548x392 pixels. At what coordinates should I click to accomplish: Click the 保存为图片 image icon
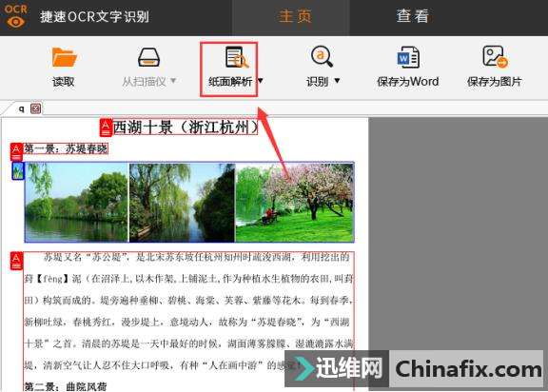click(495, 56)
